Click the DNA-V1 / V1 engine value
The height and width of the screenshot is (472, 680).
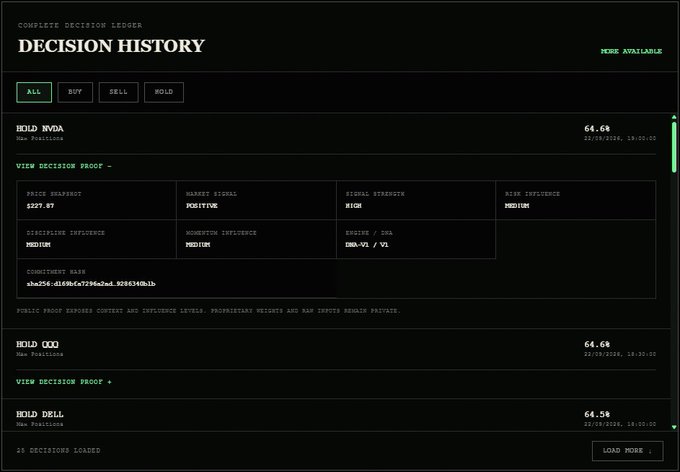[367, 245]
